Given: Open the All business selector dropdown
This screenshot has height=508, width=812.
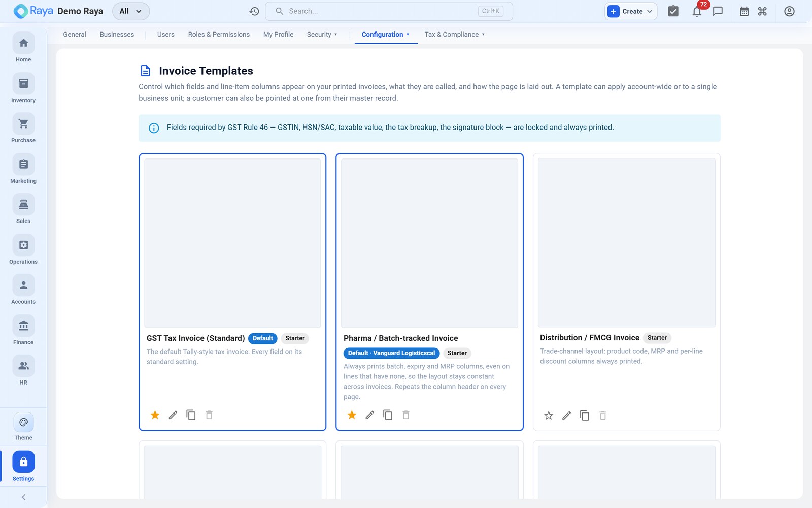Looking at the screenshot, I should coord(131,11).
